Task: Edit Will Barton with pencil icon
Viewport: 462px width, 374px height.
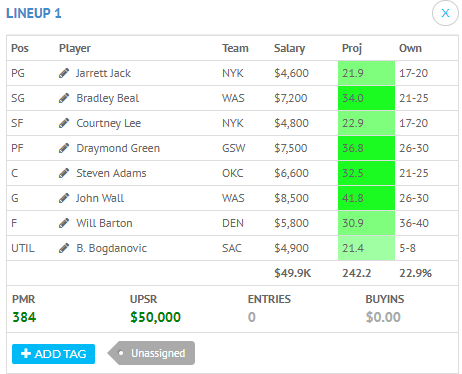Action: click(x=64, y=223)
